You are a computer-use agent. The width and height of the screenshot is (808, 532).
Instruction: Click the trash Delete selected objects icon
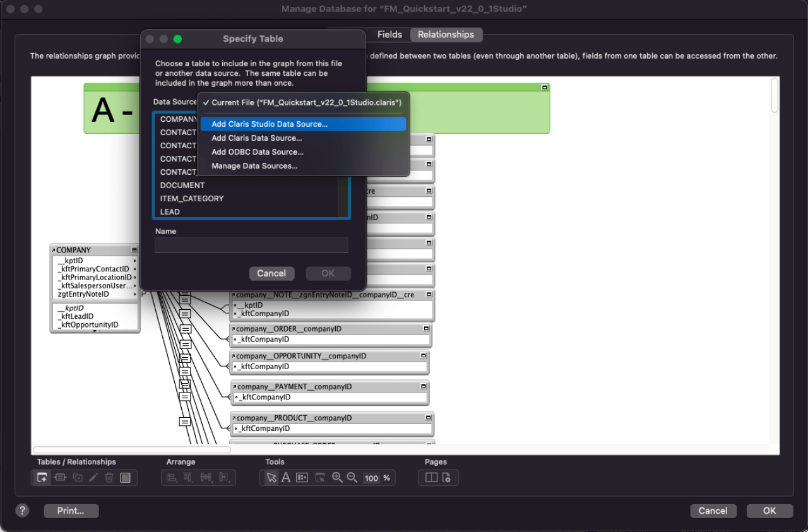[109, 478]
